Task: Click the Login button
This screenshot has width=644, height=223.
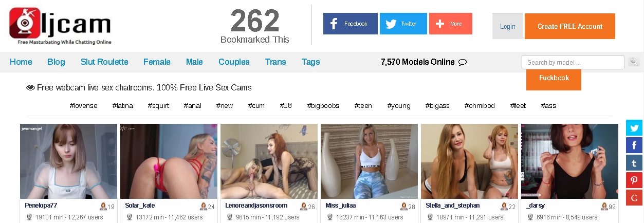Action: [507, 26]
